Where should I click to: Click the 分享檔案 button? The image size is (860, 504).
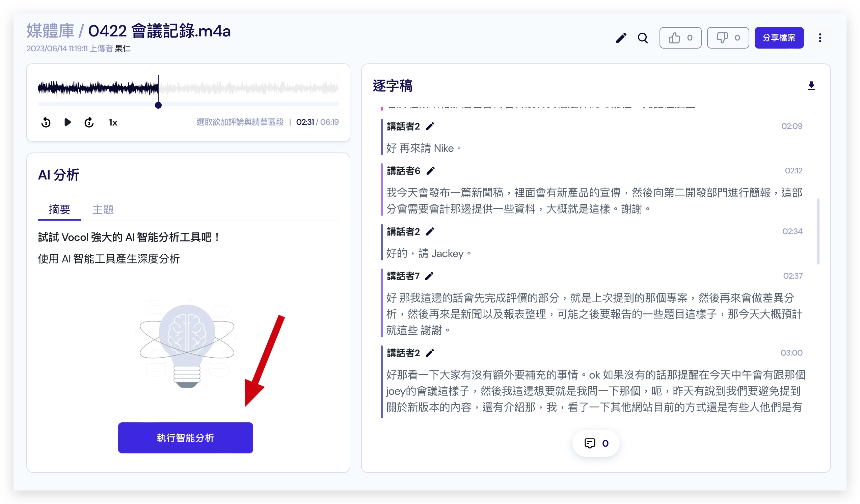(779, 38)
